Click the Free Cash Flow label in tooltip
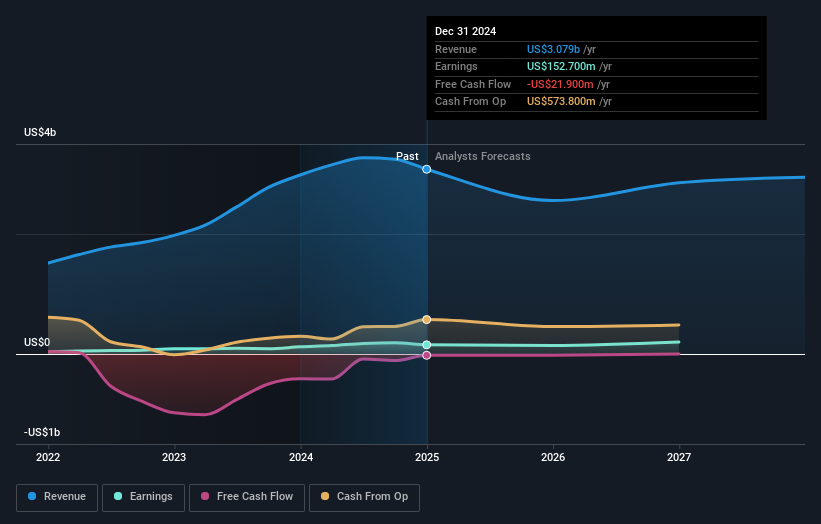Screen dimensions: 821x524 click(473, 84)
